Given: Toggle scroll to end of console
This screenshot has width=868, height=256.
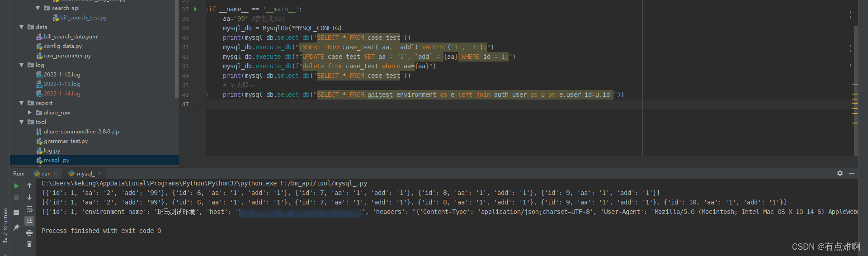Looking at the screenshot, I should [29, 221].
